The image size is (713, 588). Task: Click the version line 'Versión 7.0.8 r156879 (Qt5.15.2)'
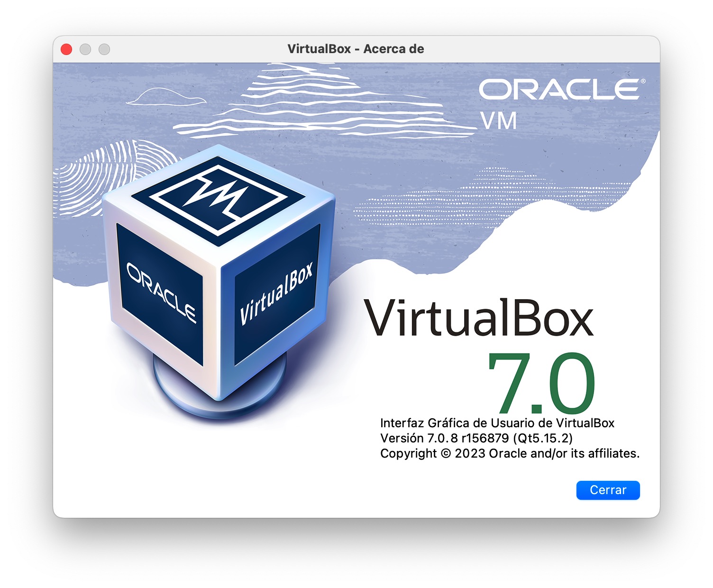(x=476, y=438)
